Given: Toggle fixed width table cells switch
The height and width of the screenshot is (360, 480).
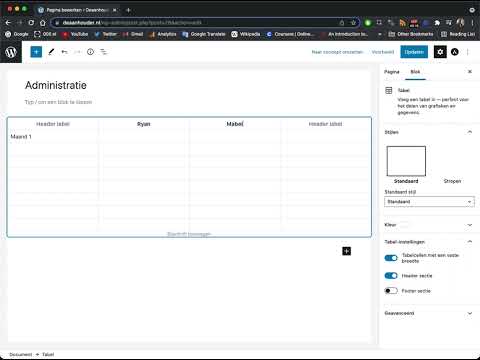Looking at the screenshot, I should pos(391,258).
